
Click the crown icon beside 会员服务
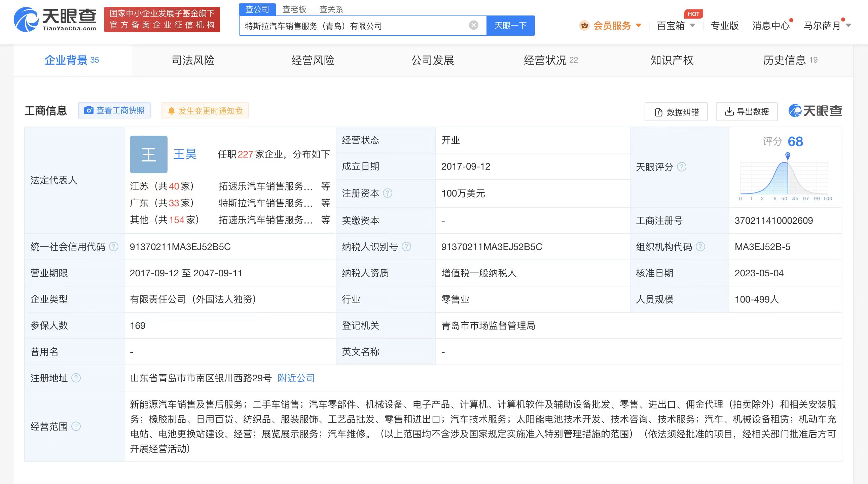pos(584,25)
